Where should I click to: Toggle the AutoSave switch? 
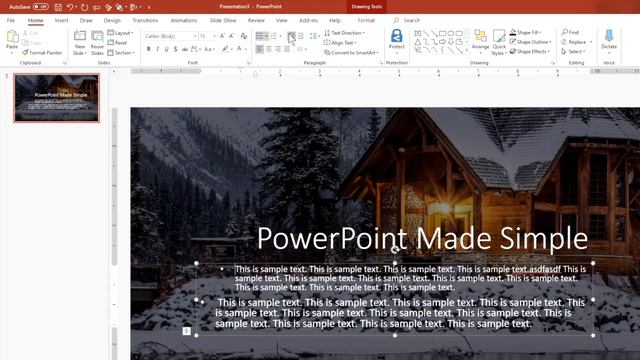point(40,7)
